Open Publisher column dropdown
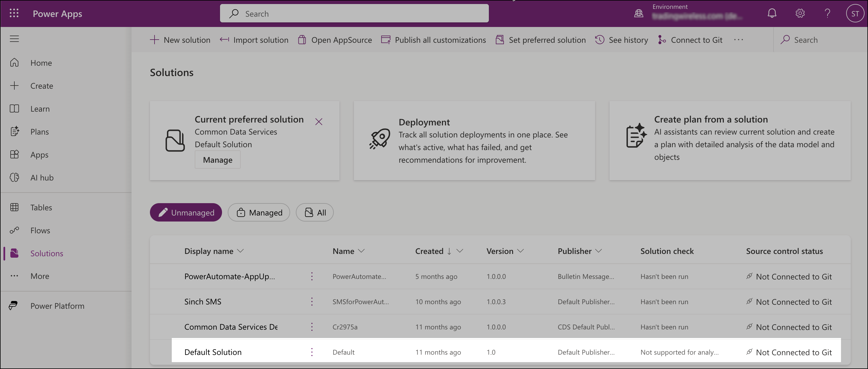Image resolution: width=868 pixels, height=369 pixels. click(x=598, y=251)
